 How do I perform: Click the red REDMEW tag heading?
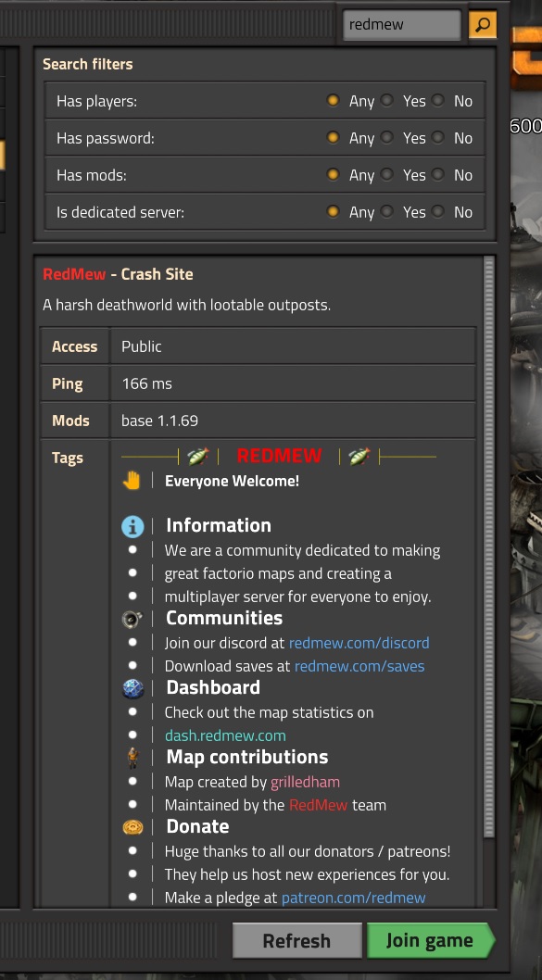280,457
